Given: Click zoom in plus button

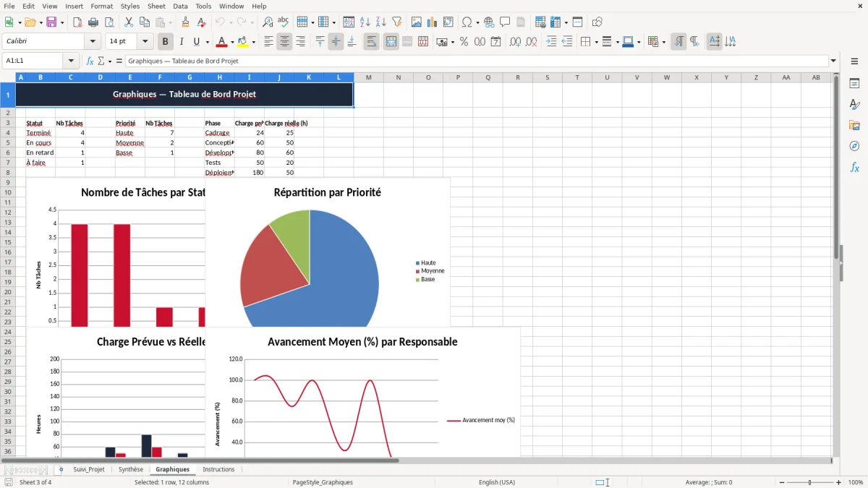Looking at the screenshot, I should pos(839,482).
